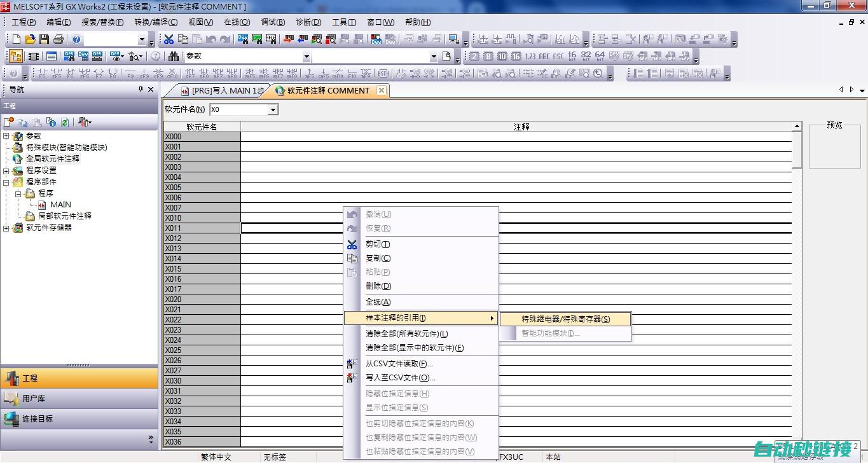Click the 用户库 panel button
The width and height of the screenshot is (868, 463).
[79, 398]
